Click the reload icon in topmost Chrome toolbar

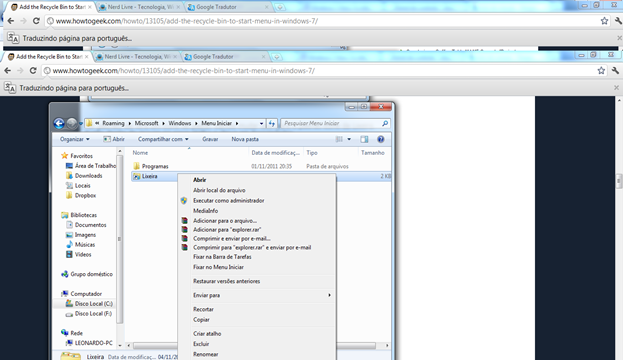pyautogui.click(x=36, y=21)
